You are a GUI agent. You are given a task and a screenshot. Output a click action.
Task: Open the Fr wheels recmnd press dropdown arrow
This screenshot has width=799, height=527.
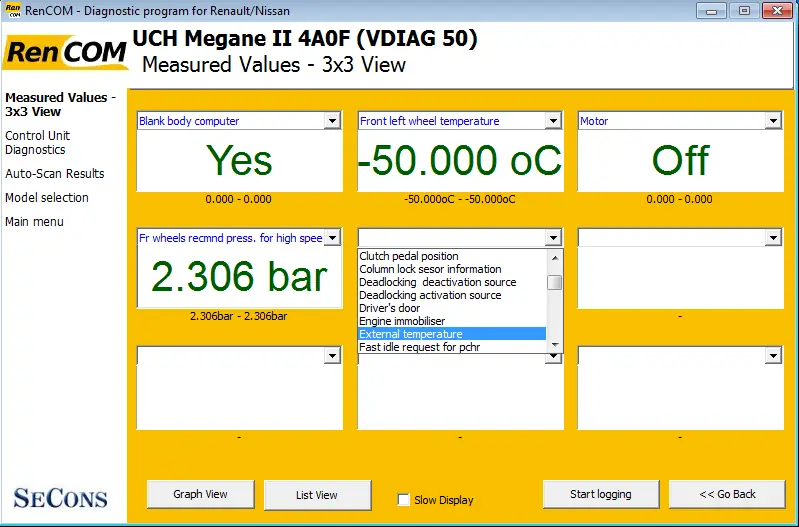pyautogui.click(x=332, y=238)
